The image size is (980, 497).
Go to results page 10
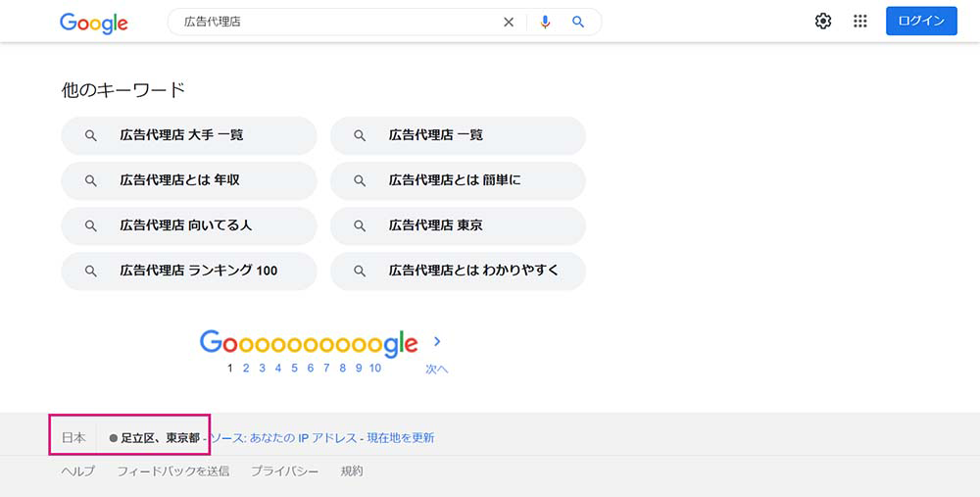pyautogui.click(x=375, y=369)
